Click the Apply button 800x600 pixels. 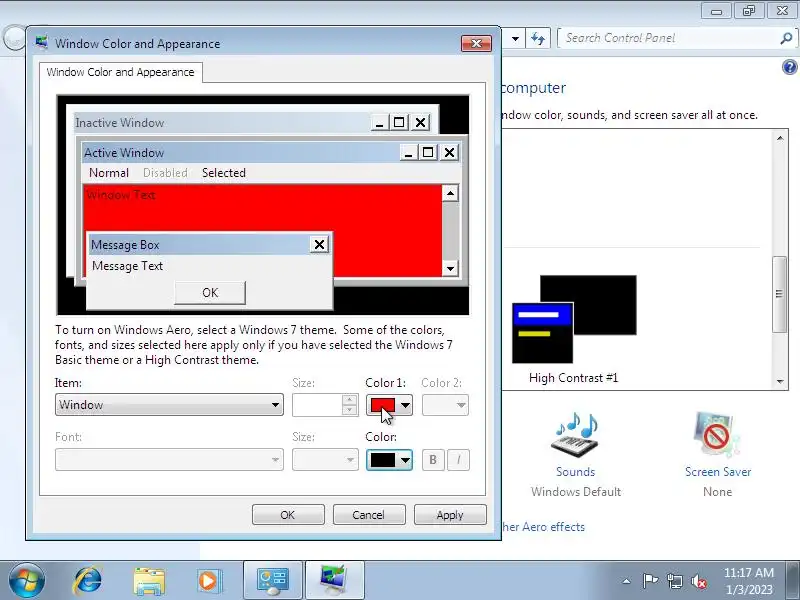click(450, 515)
